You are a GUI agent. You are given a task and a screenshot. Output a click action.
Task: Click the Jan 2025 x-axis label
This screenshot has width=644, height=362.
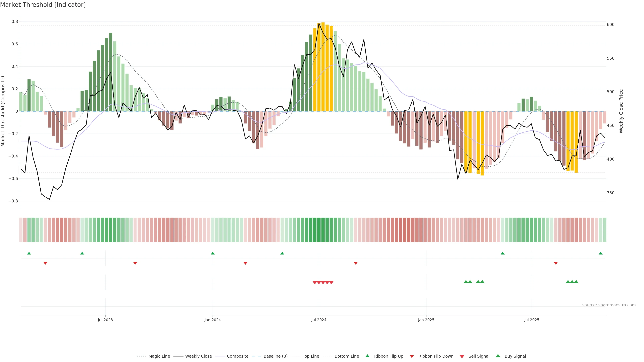click(x=426, y=320)
